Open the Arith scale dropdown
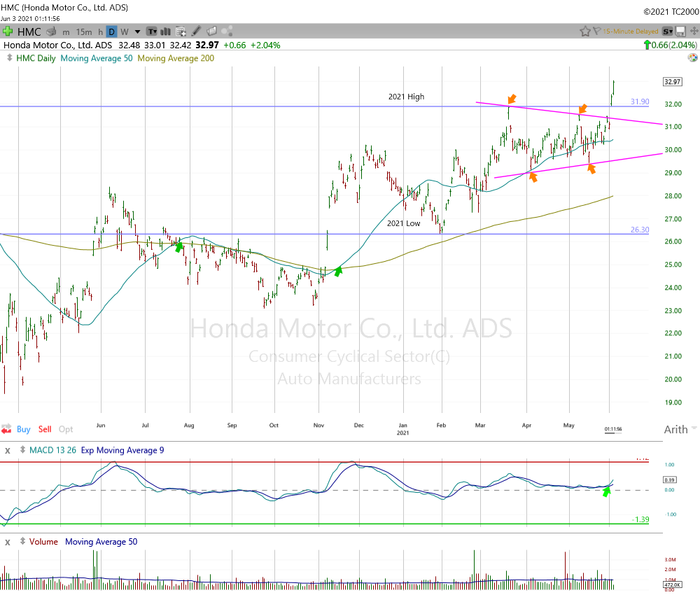This screenshot has width=700, height=595. point(680,429)
